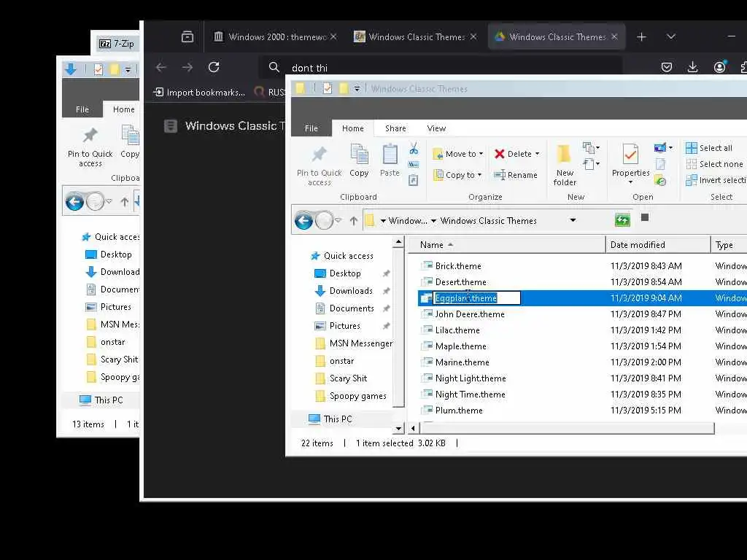
Task: Sort by the Date modified column header
Action: [658, 245]
